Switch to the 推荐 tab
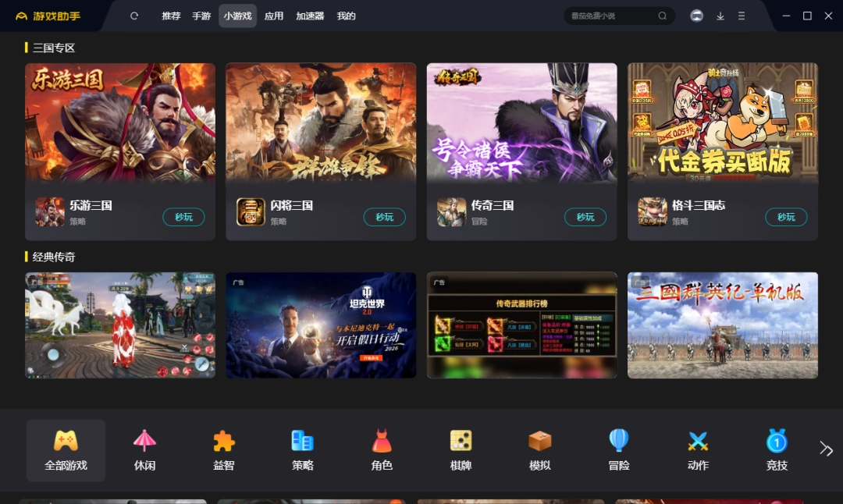The height and width of the screenshot is (504, 843). pyautogui.click(x=171, y=15)
